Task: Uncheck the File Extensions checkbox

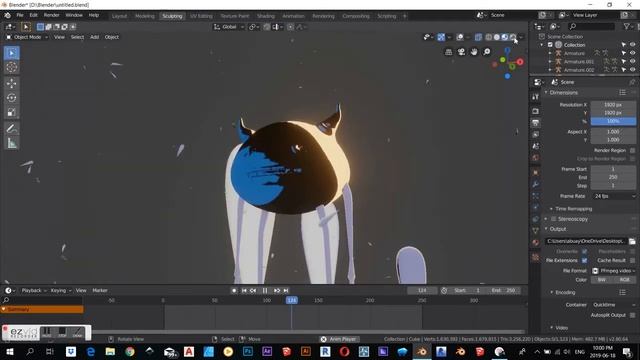Action: 584,260
